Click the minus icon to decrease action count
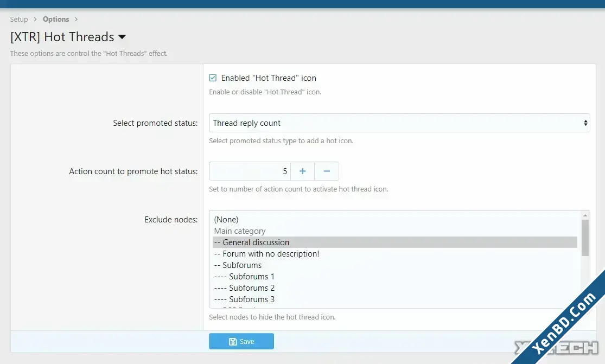The height and width of the screenshot is (364, 605). (327, 171)
